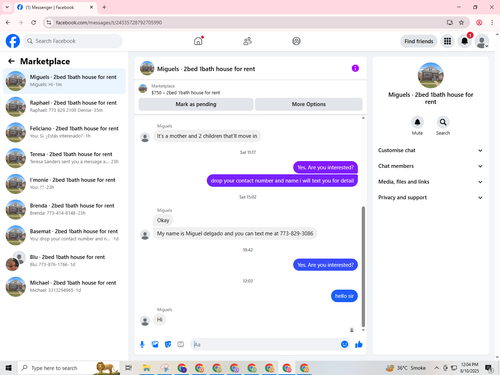500x375 pixels.
Task: Click the voice clip microphone icon
Action: coord(142,344)
